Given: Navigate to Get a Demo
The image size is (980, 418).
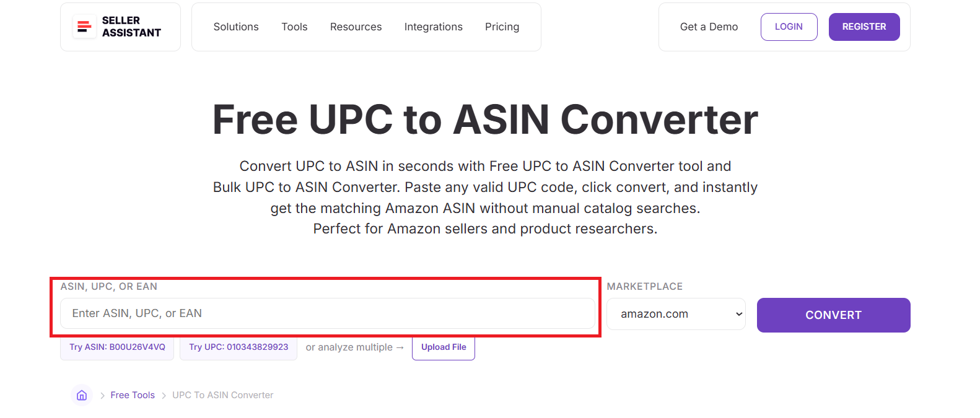Looking at the screenshot, I should tap(709, 27).
